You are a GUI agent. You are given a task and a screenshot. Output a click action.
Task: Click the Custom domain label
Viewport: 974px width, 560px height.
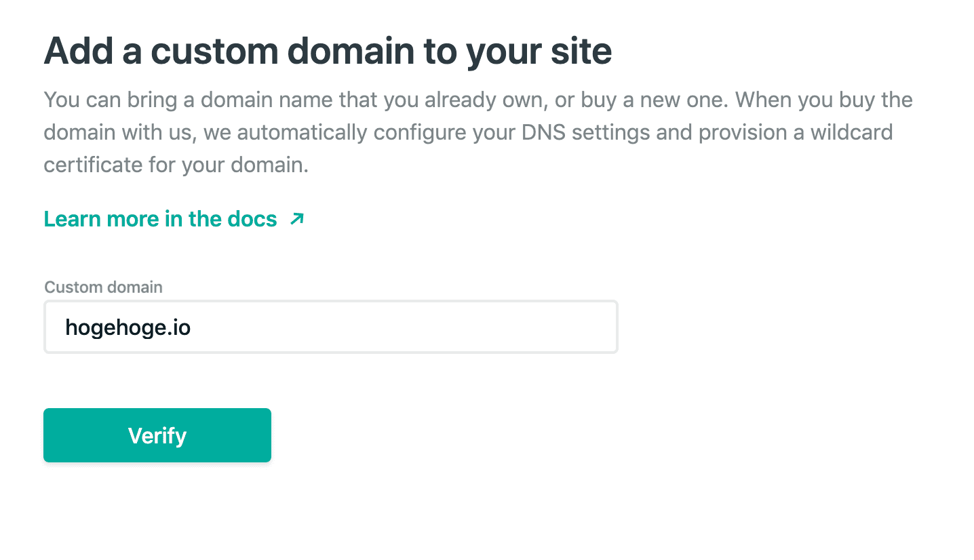102,287
